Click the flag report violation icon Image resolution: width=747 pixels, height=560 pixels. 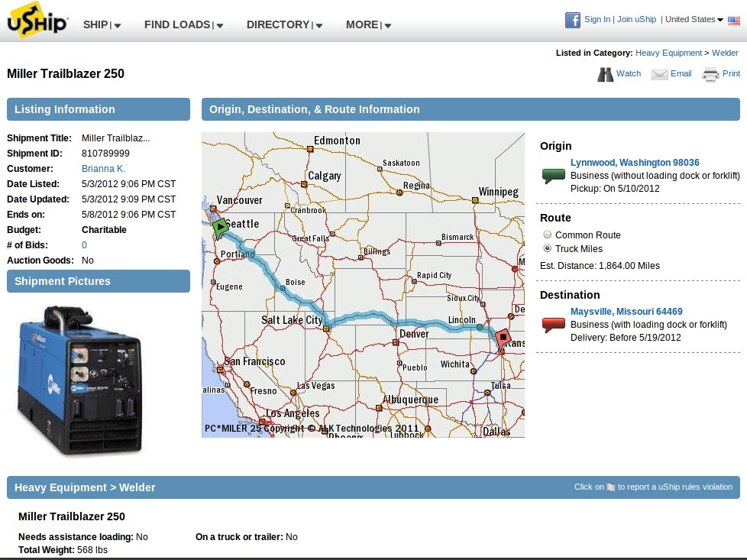pos(611,487)
